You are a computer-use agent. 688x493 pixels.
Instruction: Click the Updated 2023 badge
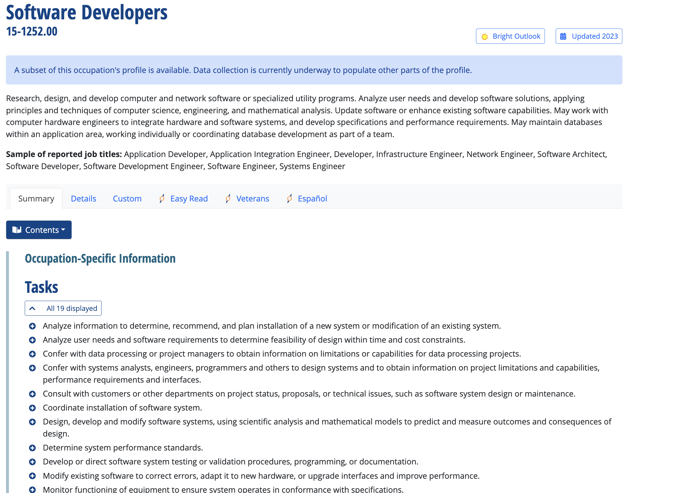click(589, 36)
